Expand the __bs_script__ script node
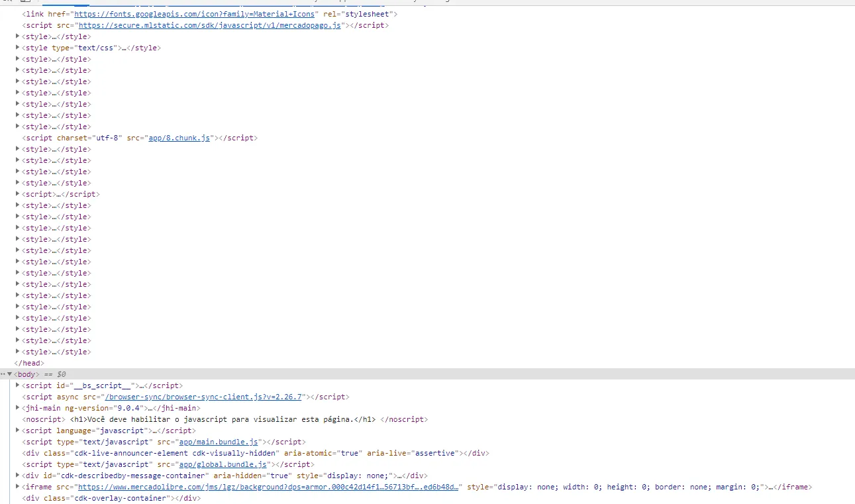This screenshot has height=504, width=855. [18, 385]
